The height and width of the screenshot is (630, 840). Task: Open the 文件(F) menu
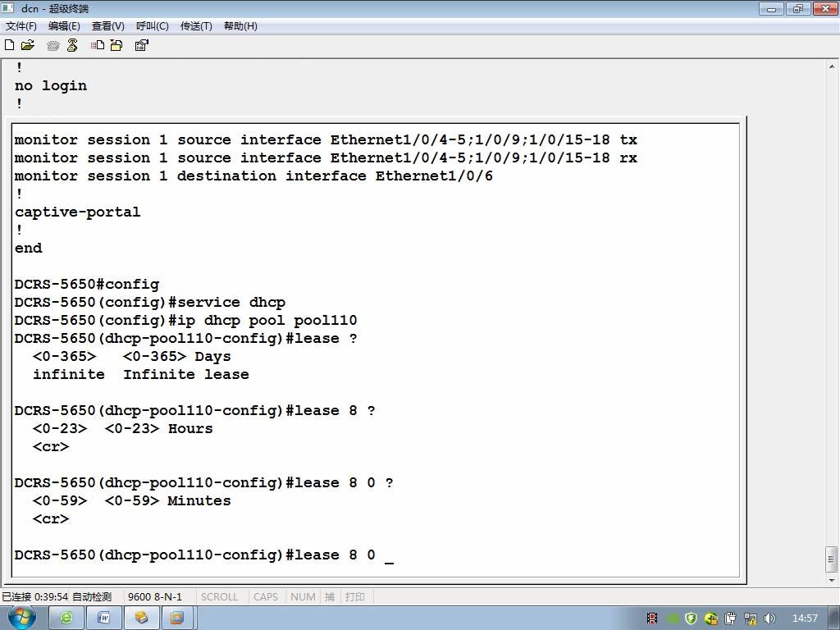point(21,26)
